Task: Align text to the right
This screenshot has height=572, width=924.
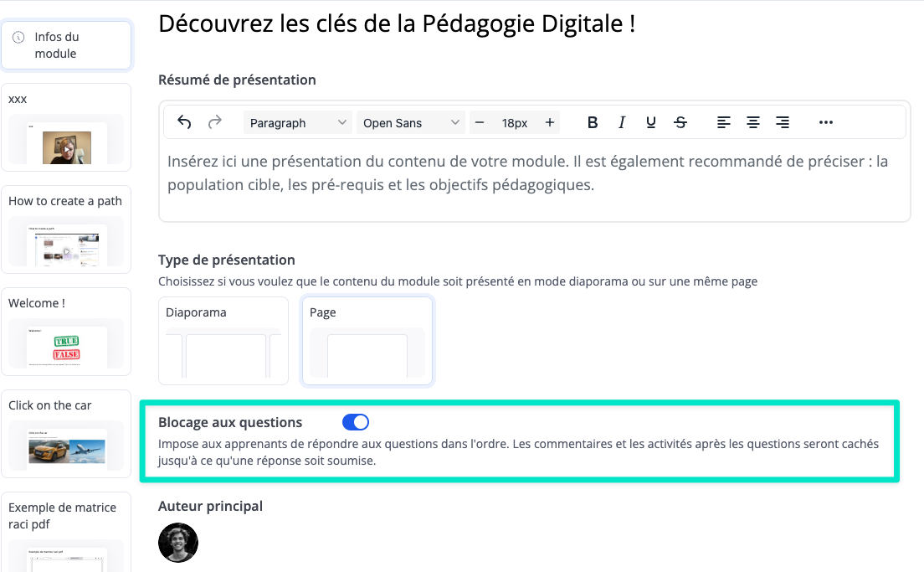Action: pos(783,122)
